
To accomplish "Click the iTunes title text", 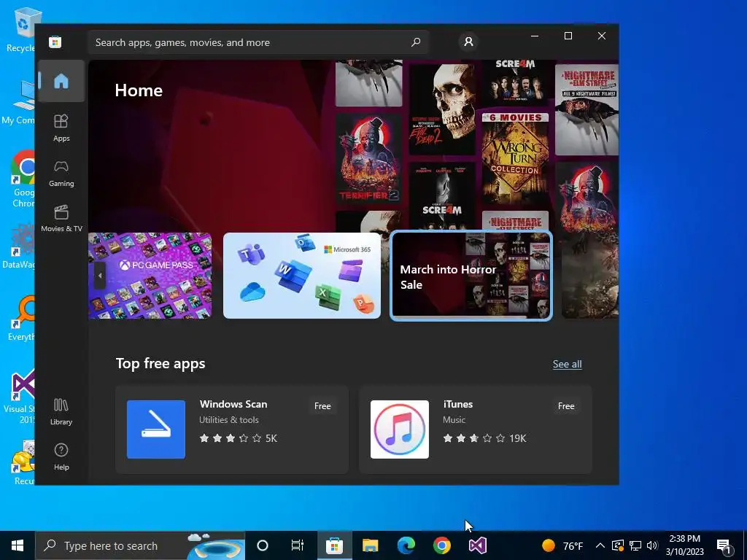I will [x=458, y=404].
